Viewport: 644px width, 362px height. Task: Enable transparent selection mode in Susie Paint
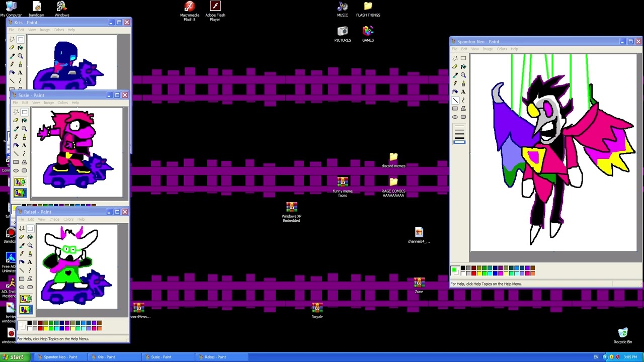point(20,193)
